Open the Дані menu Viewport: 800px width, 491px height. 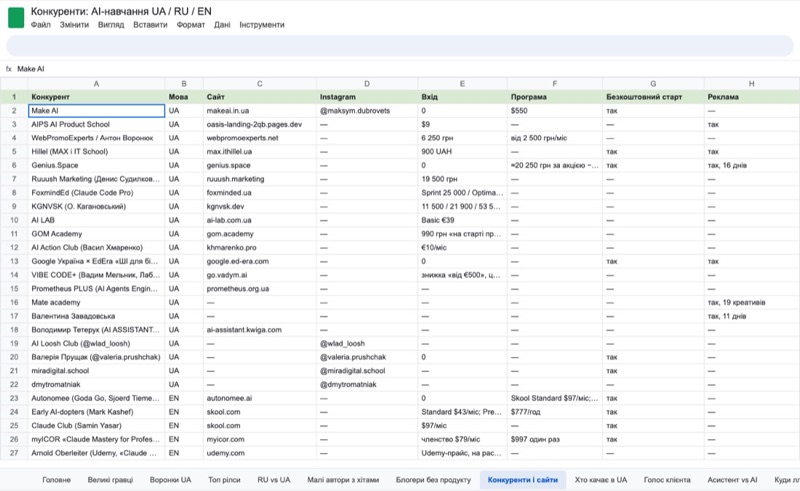[x=222, y=24]
